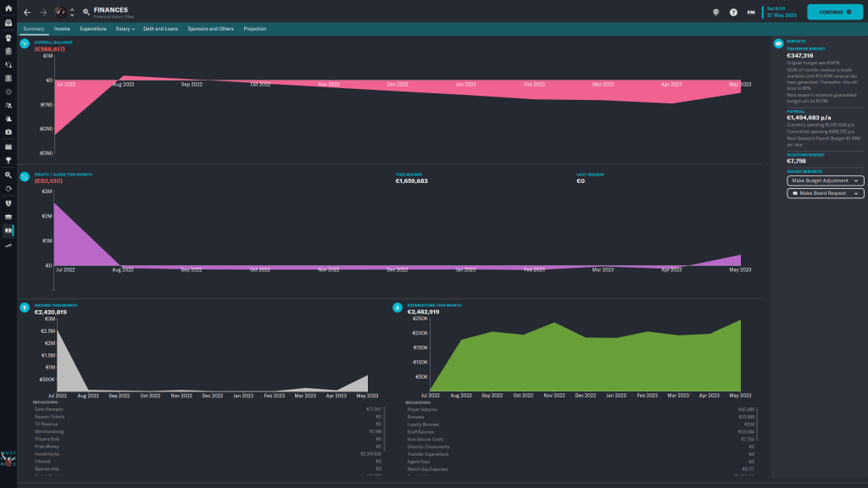Viewport: 868px width, 488px height.
Task: Open the help question mark icon
Action: [x=733, y=13]
